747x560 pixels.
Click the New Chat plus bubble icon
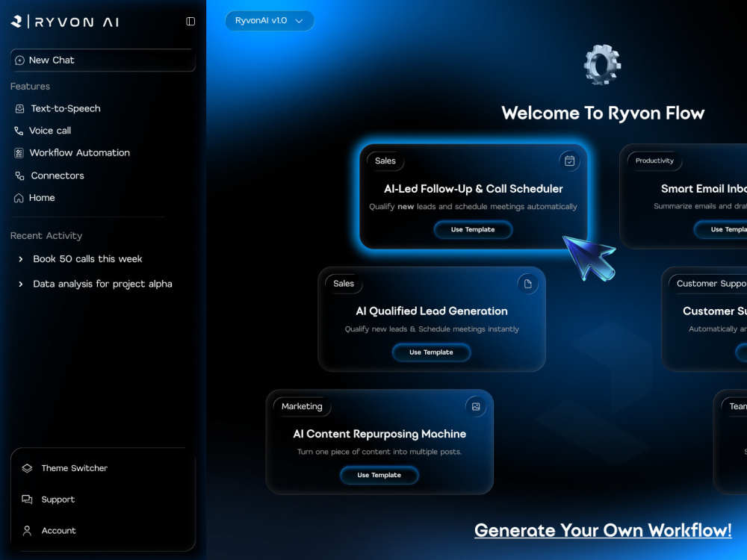click(x=19, y=60)
